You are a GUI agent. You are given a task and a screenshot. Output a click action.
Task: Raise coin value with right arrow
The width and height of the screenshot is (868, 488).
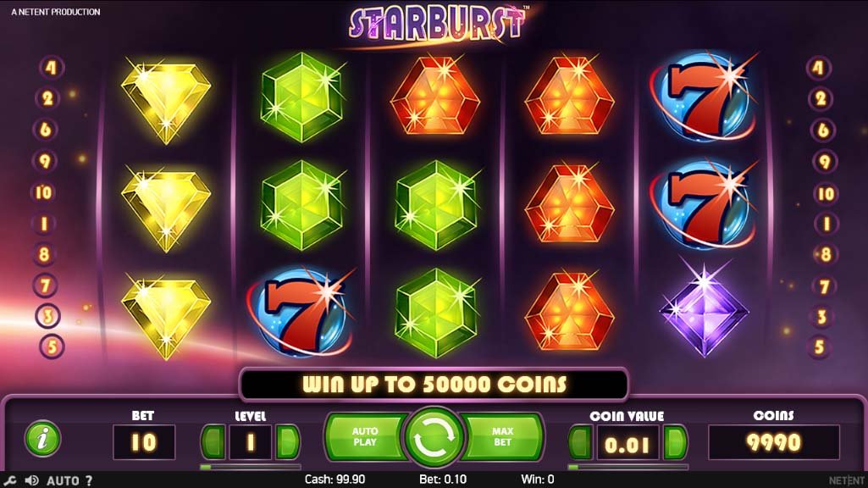676,442
